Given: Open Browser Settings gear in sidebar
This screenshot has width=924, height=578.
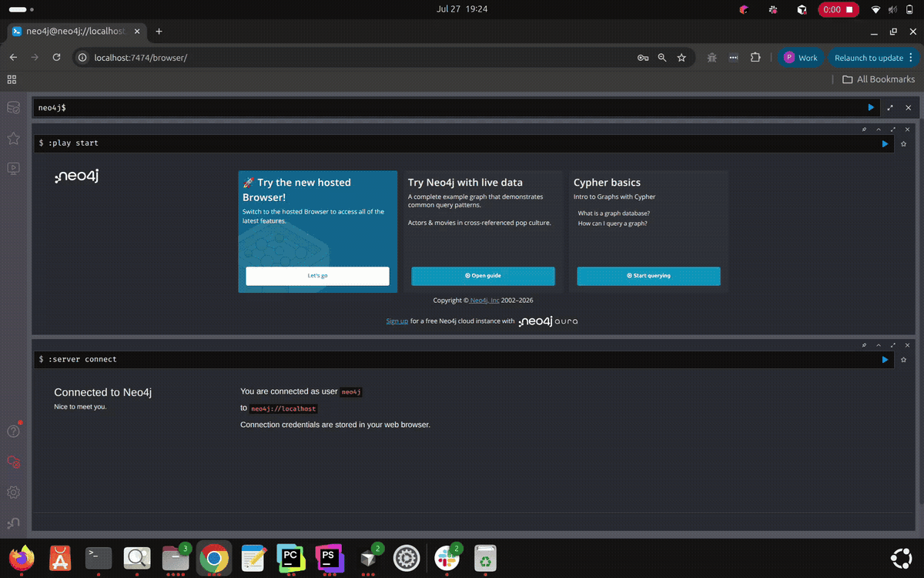Looking at the screenshot, I should coord(13,492).
